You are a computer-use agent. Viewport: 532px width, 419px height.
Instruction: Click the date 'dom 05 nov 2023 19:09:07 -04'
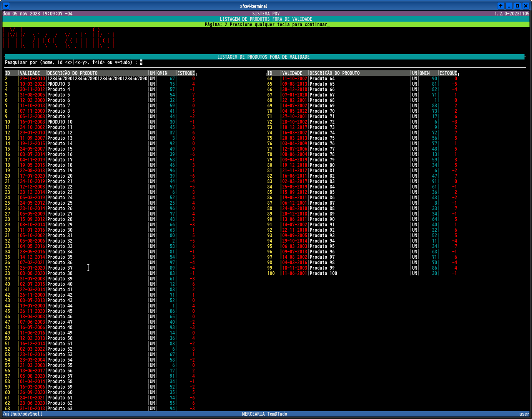37,14
